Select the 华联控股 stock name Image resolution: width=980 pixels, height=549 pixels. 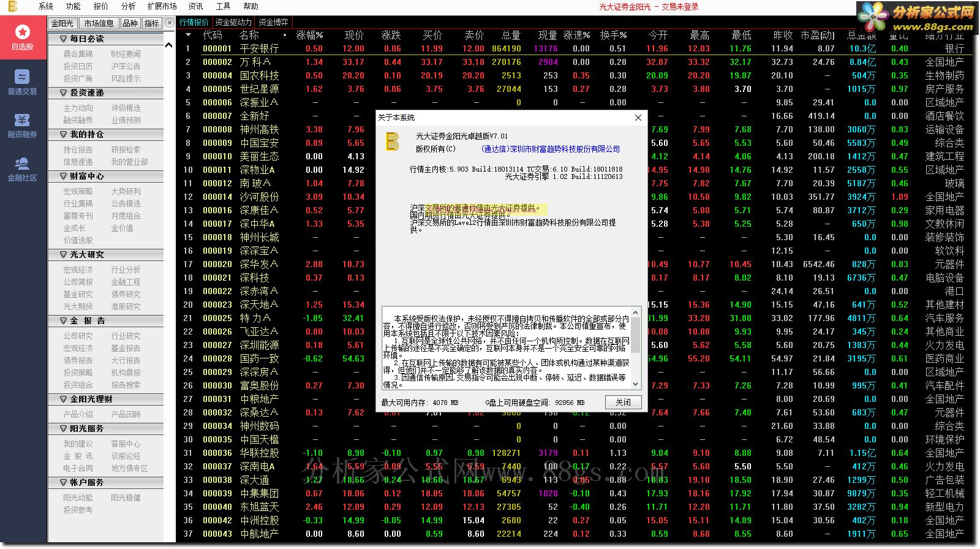coord(259,453)
